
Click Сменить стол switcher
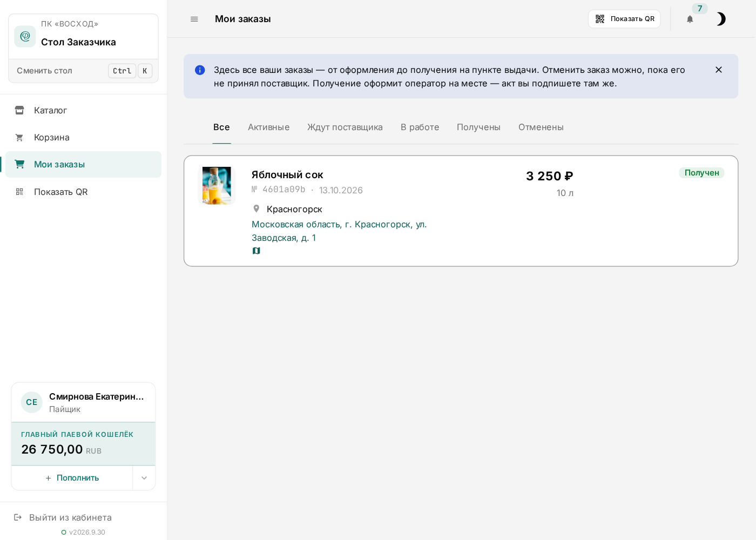click(83, 71)
